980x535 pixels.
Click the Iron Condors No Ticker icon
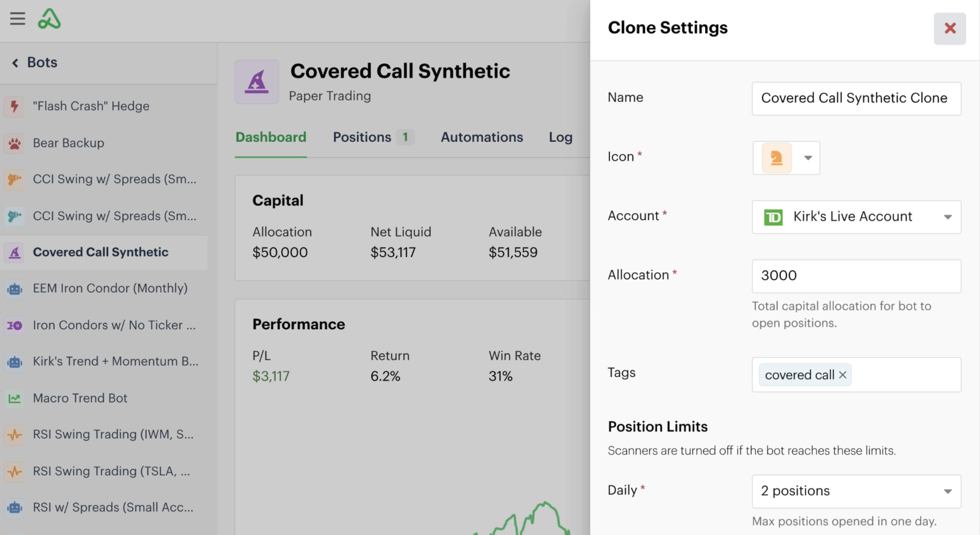(x=14, y=325)
